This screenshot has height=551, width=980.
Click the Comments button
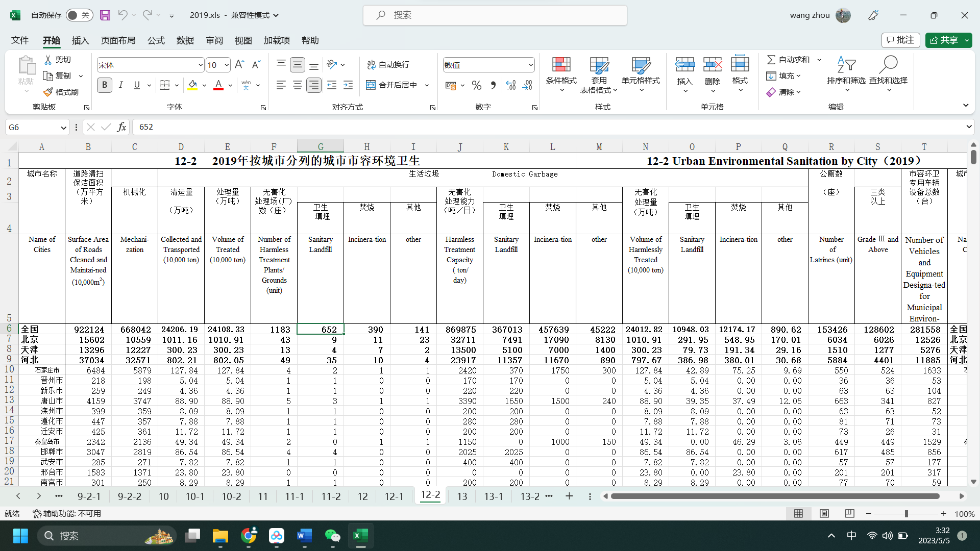tap(900, 40)
